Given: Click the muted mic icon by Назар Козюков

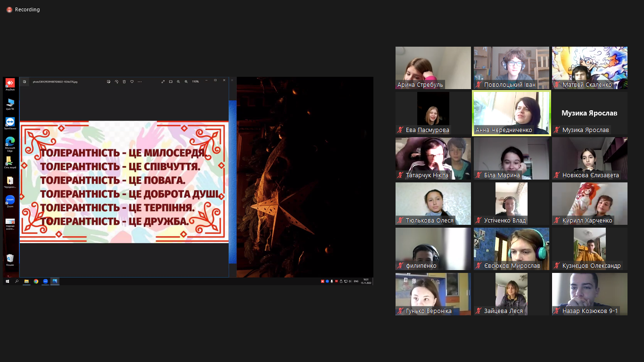Looking at the screenshot, I should point(557,311).
